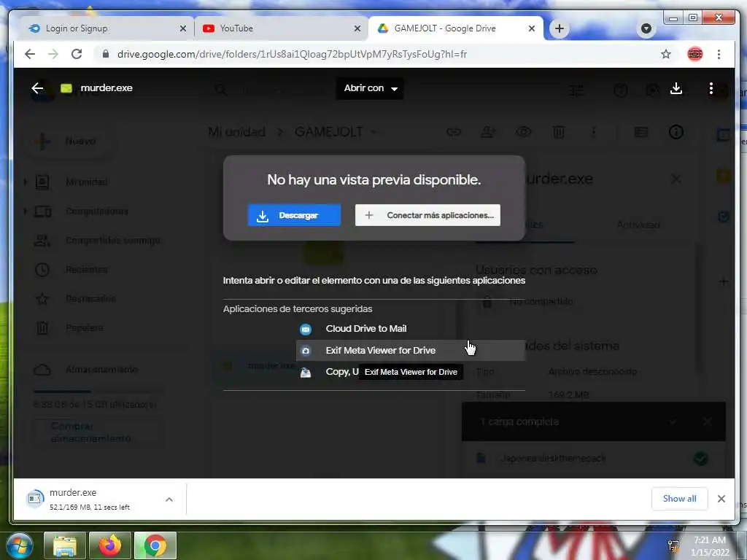Click the browser back arrow
The width and height of the screenshot is (747, 560).
pyautogui.click(x=30, y=54)
